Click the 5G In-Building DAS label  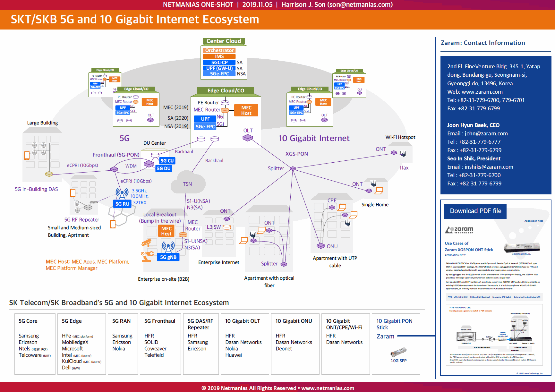click(x=36, y=189)
